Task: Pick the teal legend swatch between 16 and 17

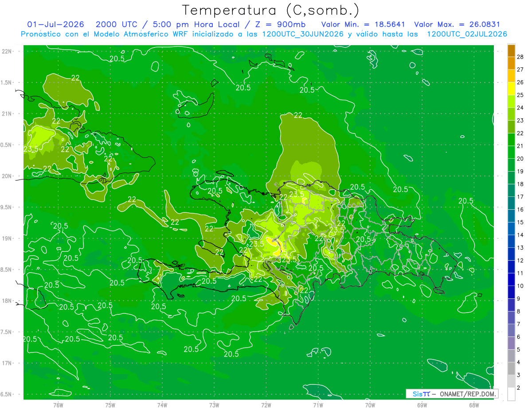Action: click(x=511, y=204)
